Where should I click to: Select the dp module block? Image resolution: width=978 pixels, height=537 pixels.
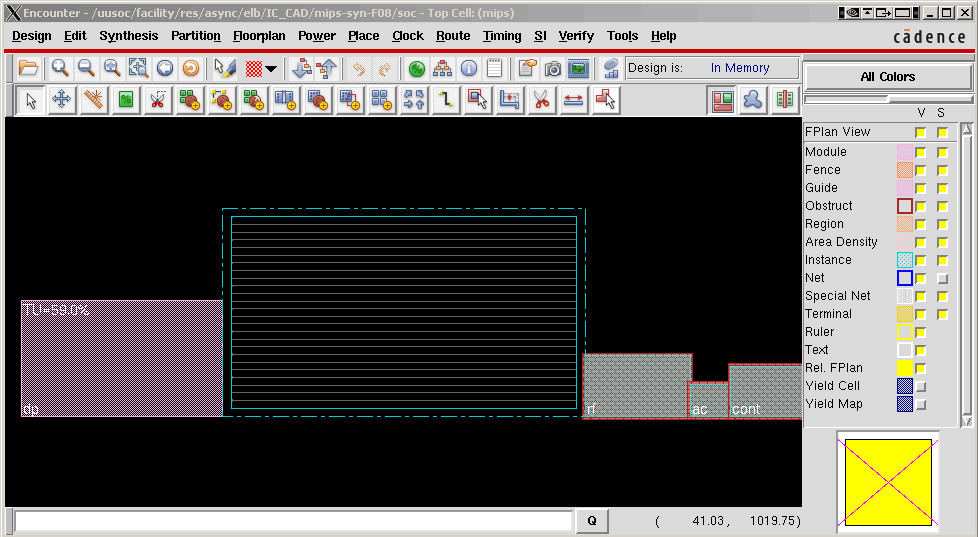click(x=122, y=359)
